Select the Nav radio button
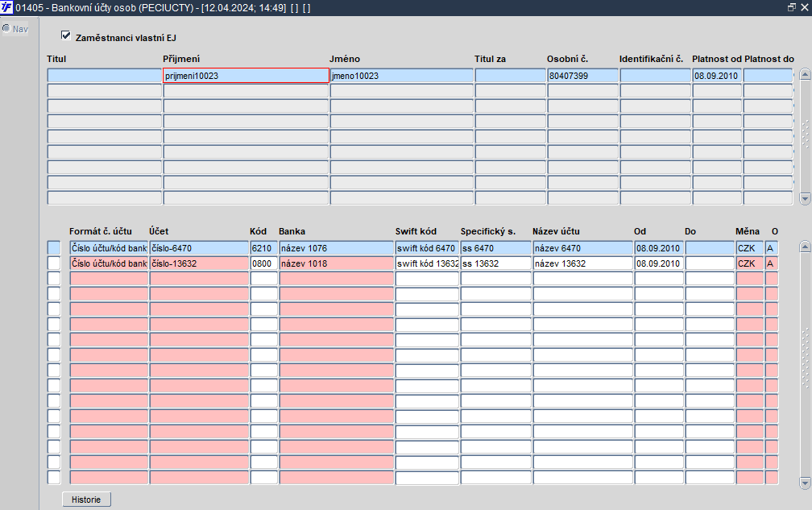Image resolution: width=812 pixels, height=510 pixels. pyautogui.click(x=6, y=28)
